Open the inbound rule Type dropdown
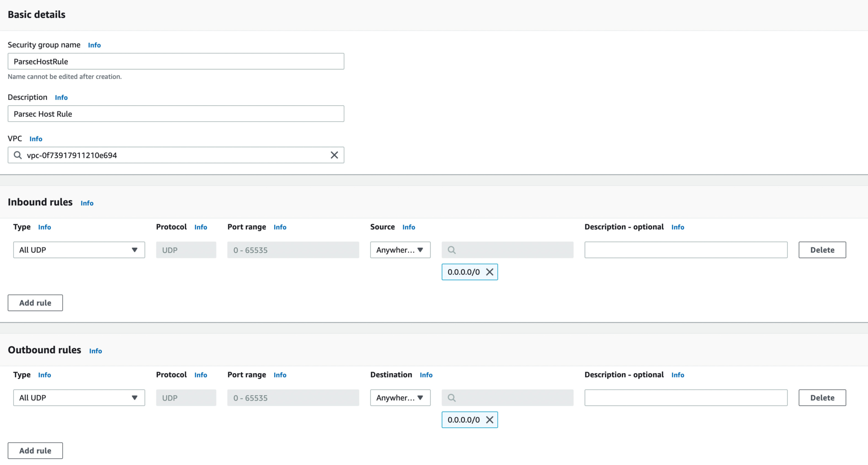868x465 pixels. tap(79, 250)
